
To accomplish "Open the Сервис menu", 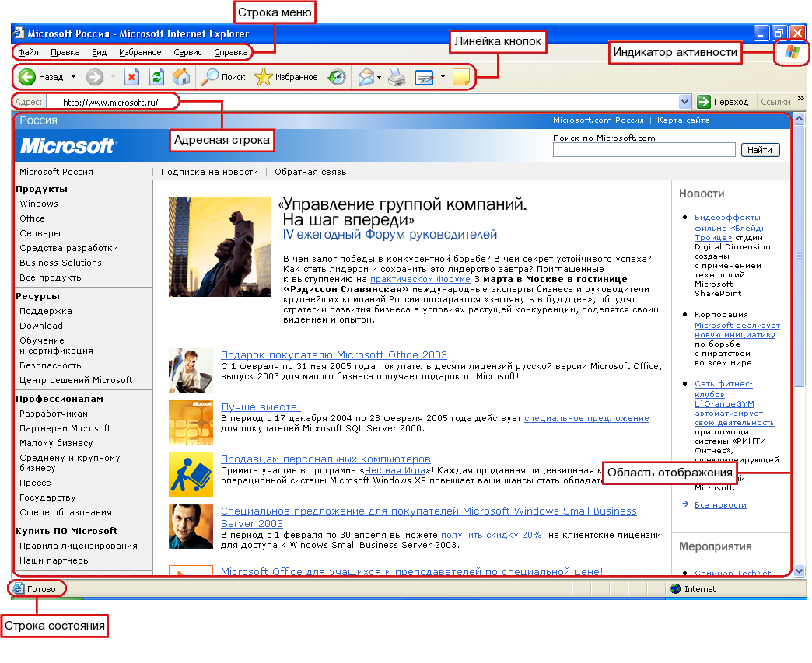I will coord(187,52).
